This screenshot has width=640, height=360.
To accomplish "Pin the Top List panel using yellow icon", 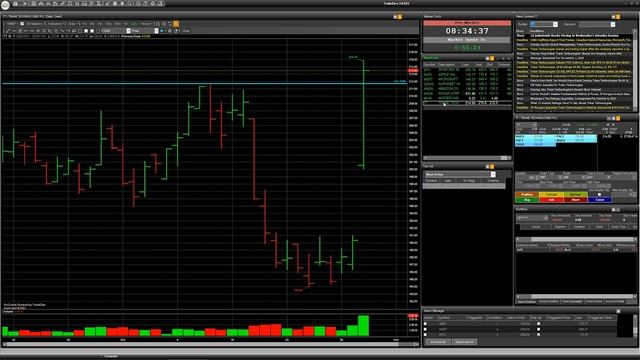I will 492,167.
